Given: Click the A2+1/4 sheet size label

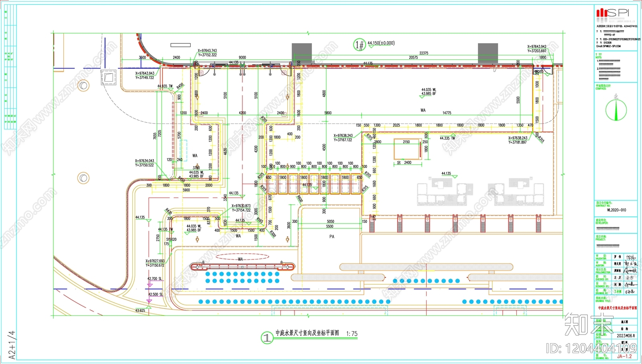Looking at the screenshot, I should coord(12,345).
